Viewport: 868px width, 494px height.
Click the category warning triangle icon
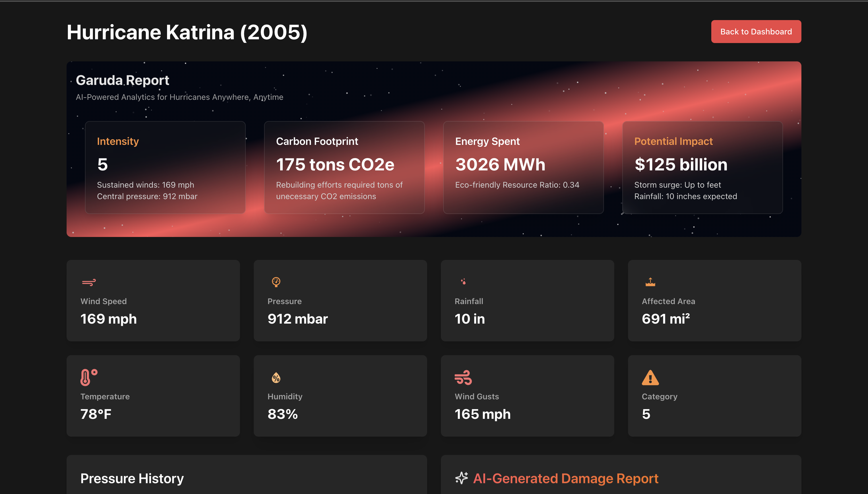pyautogui.click(x=650, y=378)
